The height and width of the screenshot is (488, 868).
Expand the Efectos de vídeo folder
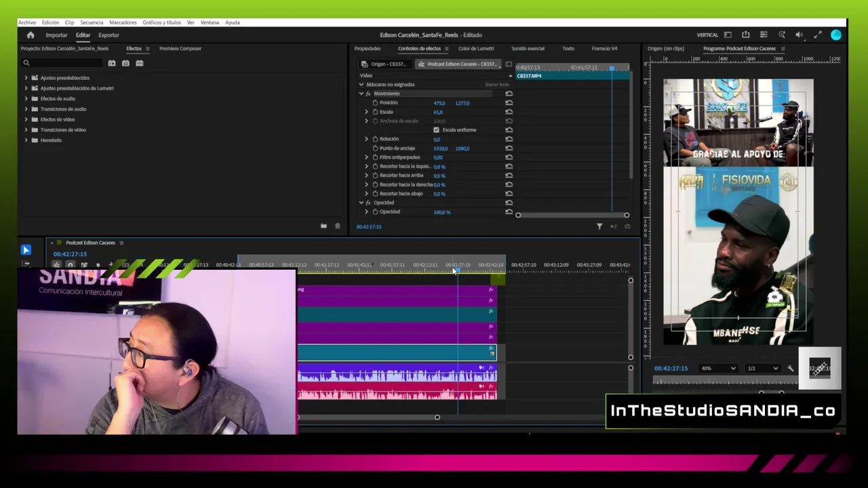pyautogui.click(x=26, y=119)
